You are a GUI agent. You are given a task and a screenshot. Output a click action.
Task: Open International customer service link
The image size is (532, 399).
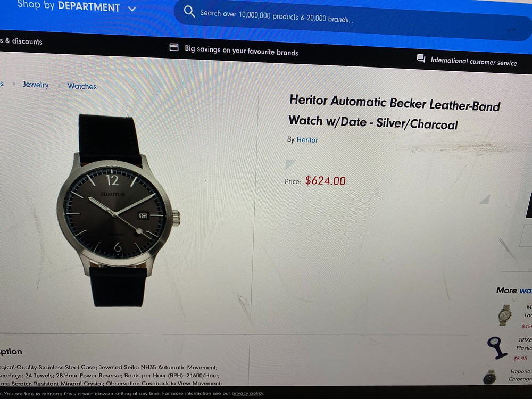[x=473, y=61]
